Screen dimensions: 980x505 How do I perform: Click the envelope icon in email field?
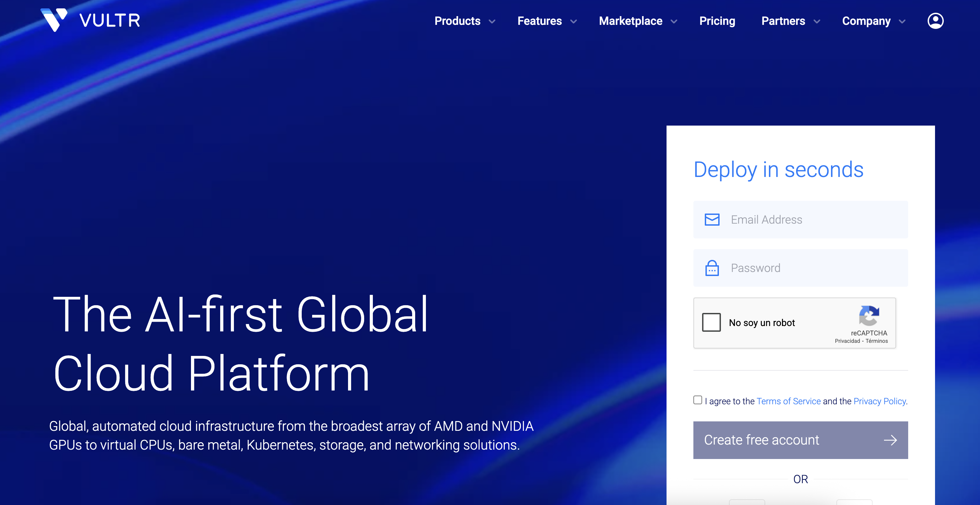(712, 220)
